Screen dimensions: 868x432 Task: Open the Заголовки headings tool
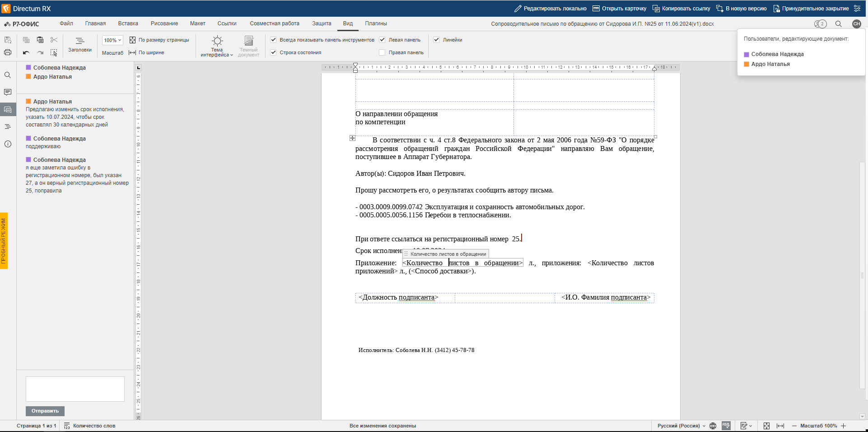point(80,45)
